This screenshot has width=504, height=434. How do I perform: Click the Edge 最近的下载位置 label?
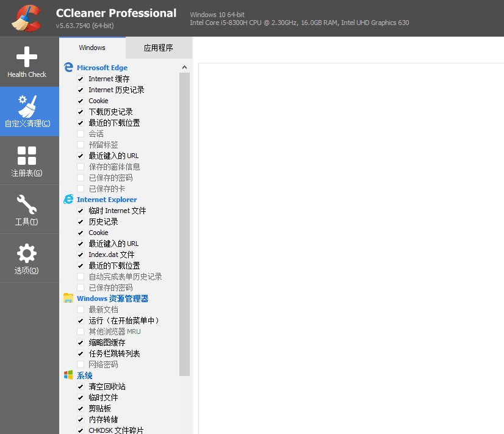(x=114, y=123)
